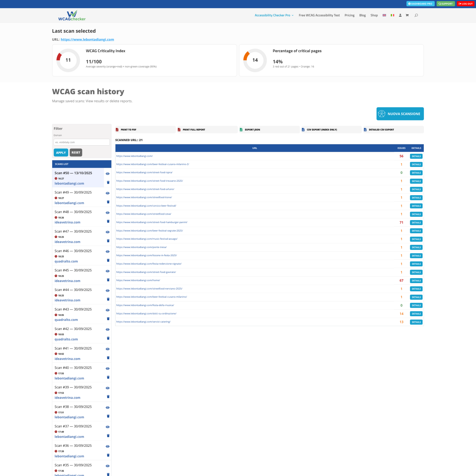Viewport: 476px width, 476px height.
Task: Delete Scan #46 with trash icon
Action: pyautogui.click(x=108, y=260)
